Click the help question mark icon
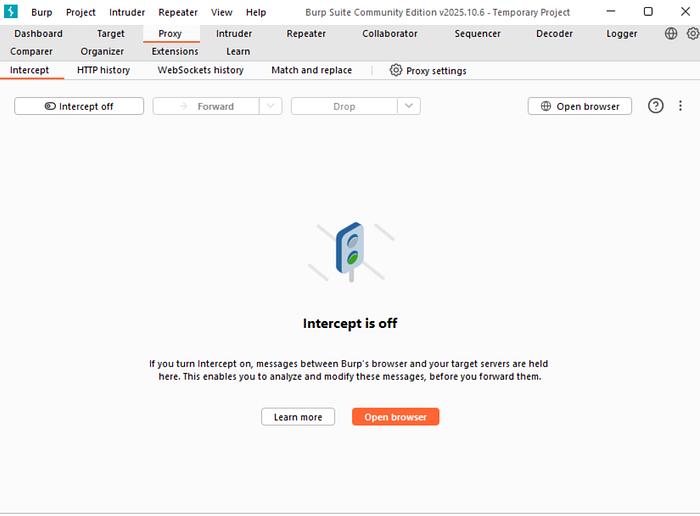 655,106
